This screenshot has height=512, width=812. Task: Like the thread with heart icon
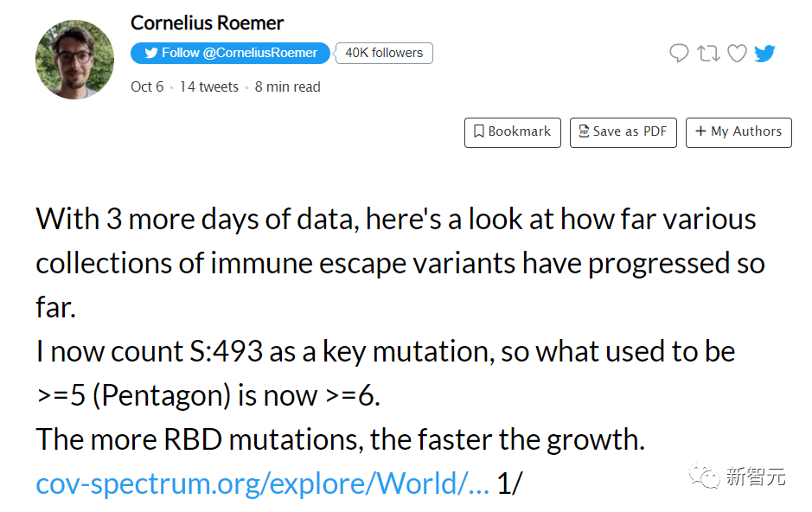tap(737, 54)
